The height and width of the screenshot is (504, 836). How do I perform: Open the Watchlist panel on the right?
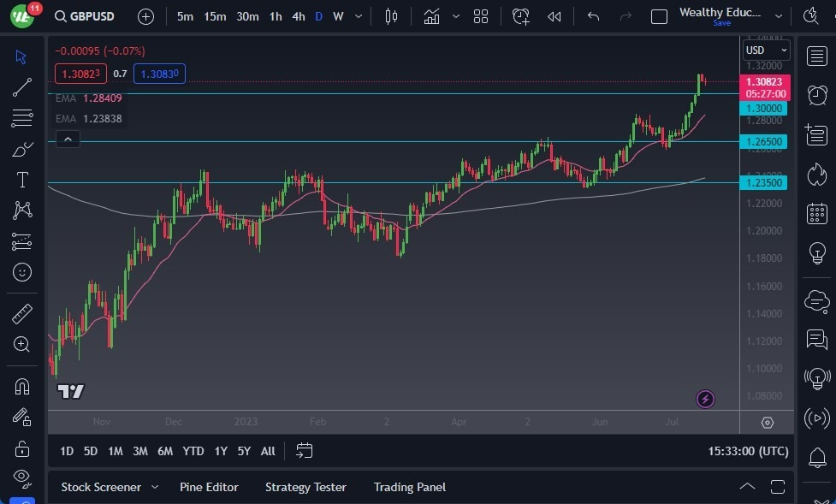click(x=817, y=55)
